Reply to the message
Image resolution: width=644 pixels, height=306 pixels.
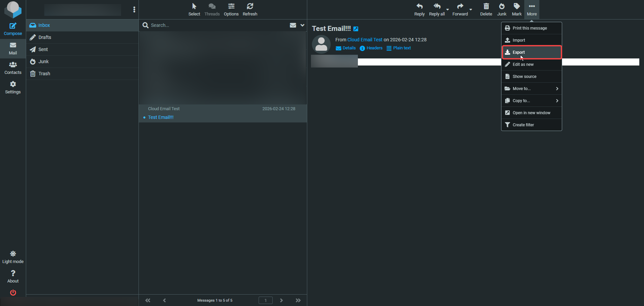pyautogui.click(x=419, y=9)
